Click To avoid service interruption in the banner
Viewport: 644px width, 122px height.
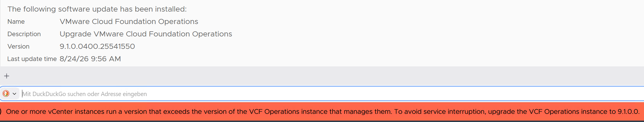point(440,112)
